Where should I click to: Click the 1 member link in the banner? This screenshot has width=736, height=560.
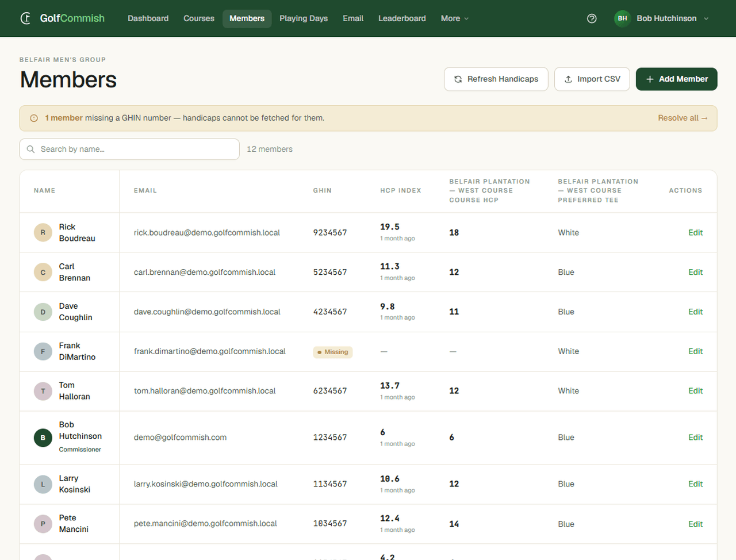coord(64,118)
